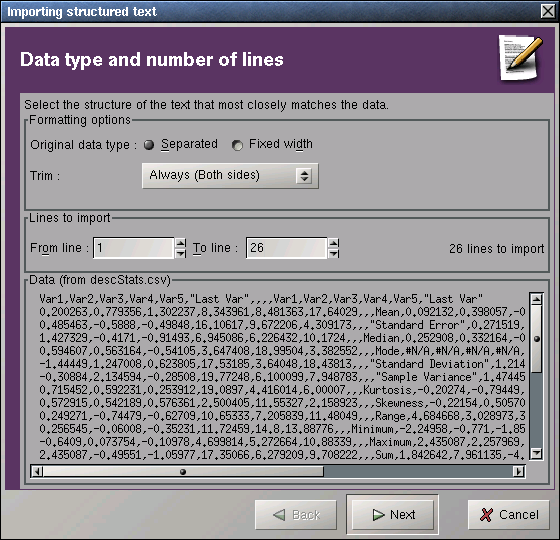Click the Trim combo box arrows
Screen dimensions: 560x540
pos(304,176)
